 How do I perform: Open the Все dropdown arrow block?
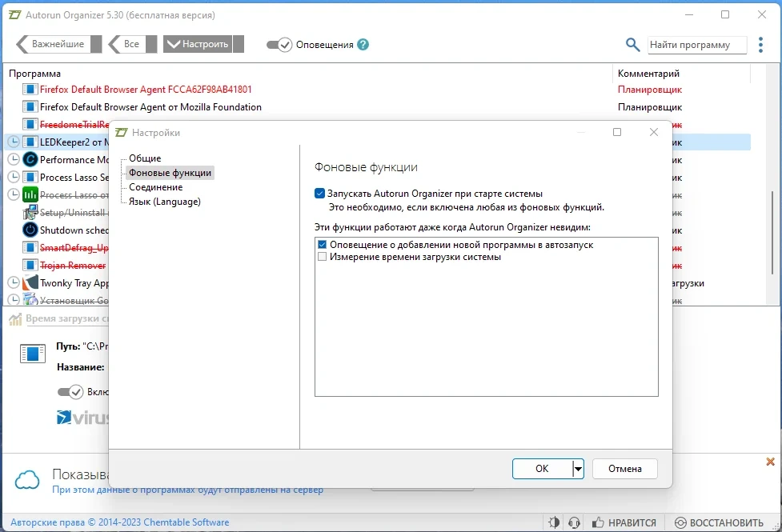click(151, 44)
